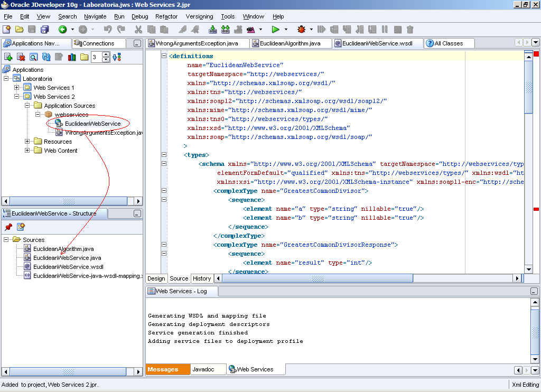Minimize the Web Services Log panel
541x392 pixels.
(x=534, y=291)
